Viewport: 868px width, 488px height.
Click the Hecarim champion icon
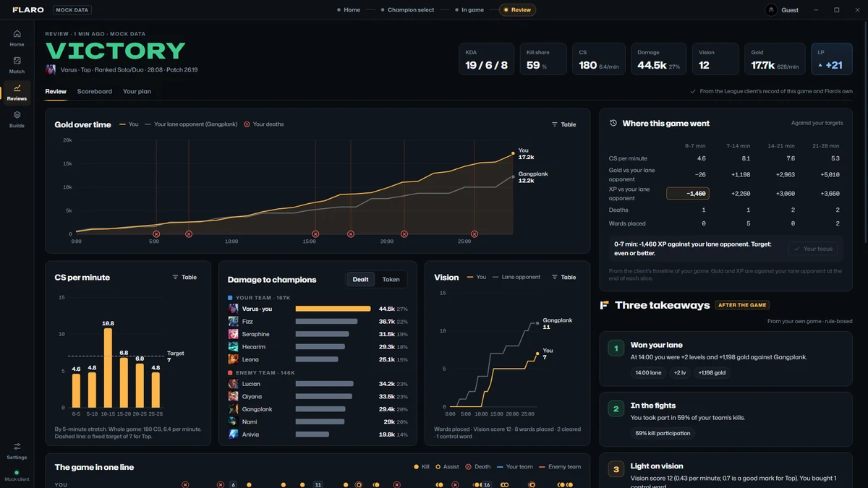pyautogui.click(x=233, y=346)
